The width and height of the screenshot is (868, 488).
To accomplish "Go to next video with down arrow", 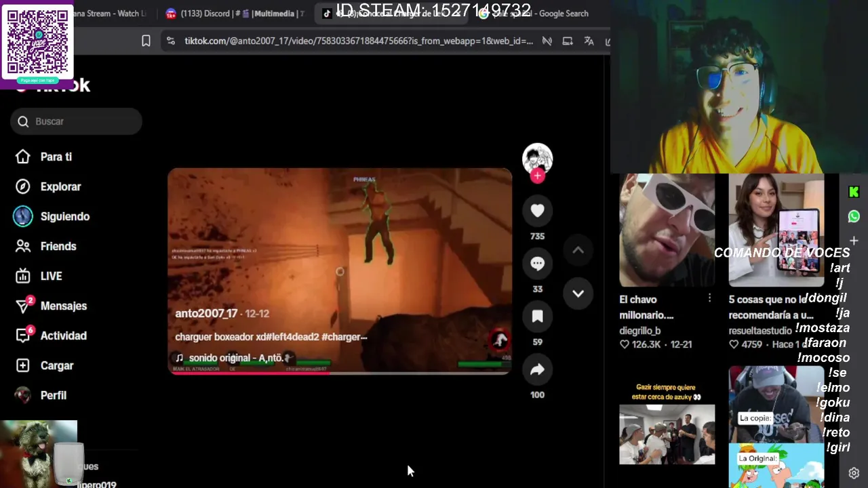I will click(x=578, y=293).
